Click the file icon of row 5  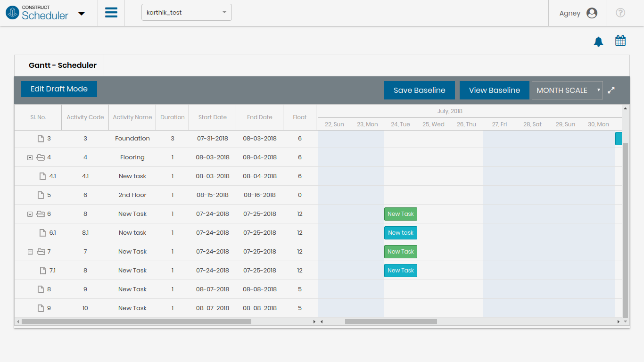coord(41,195)
